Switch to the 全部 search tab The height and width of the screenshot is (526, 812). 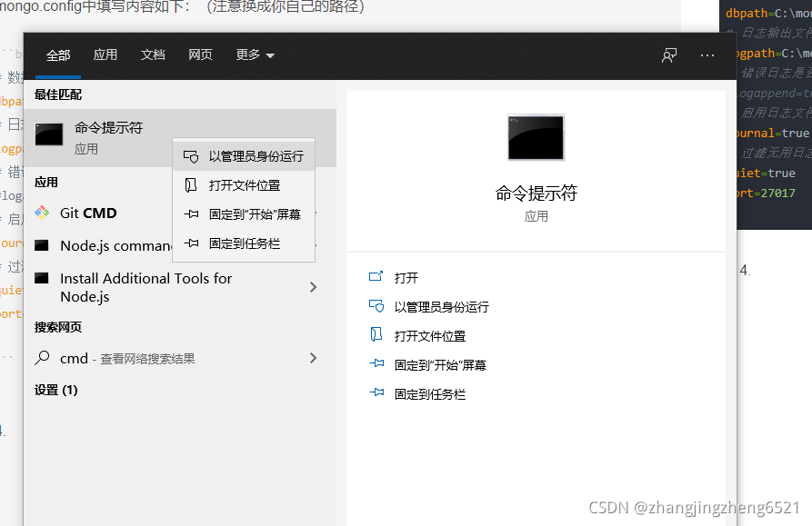(x=58, y=55)
